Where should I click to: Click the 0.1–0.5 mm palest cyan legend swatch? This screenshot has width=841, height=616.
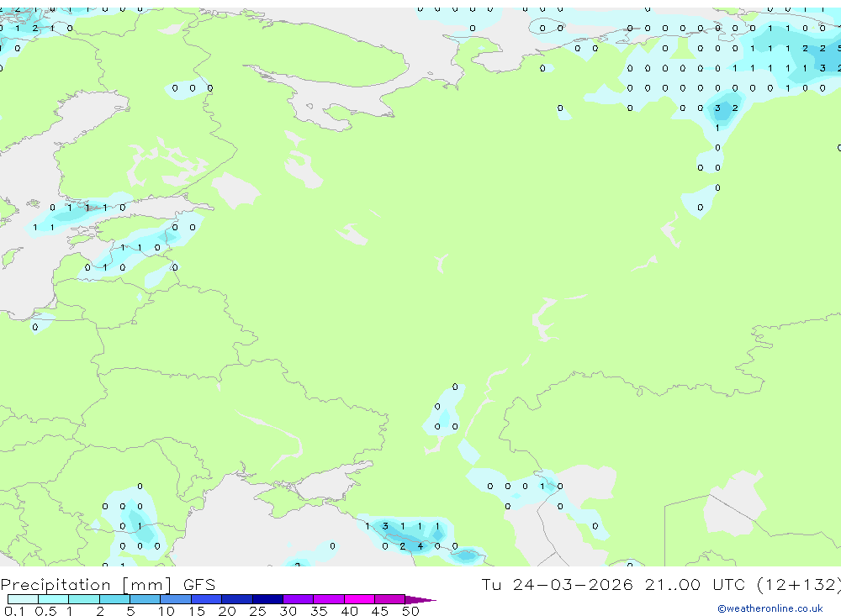click(23, 599)
